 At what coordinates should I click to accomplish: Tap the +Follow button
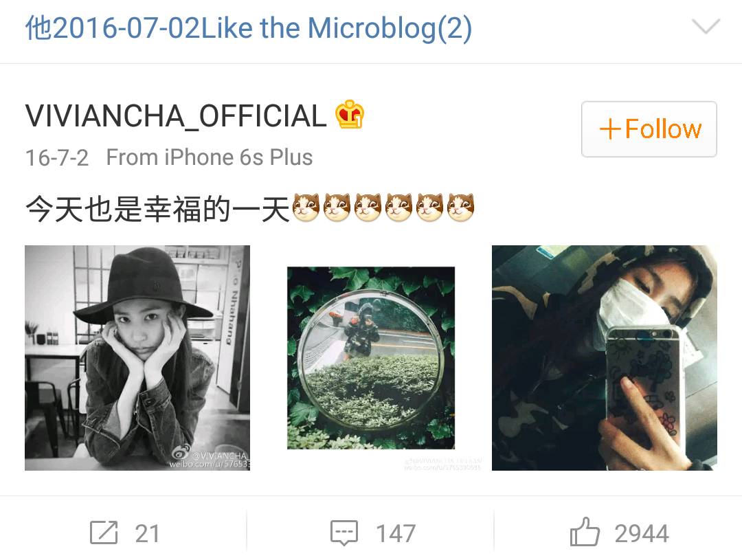(x=649, y=128)
